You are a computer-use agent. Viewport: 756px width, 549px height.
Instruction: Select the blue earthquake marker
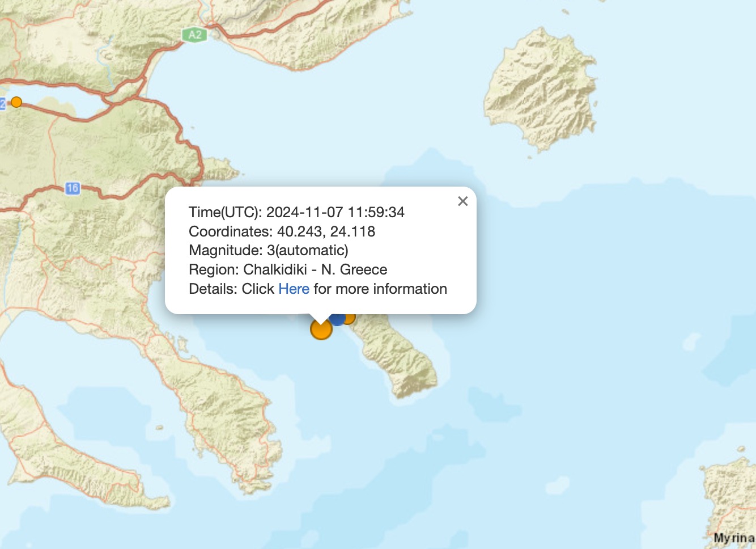[337, 319]
